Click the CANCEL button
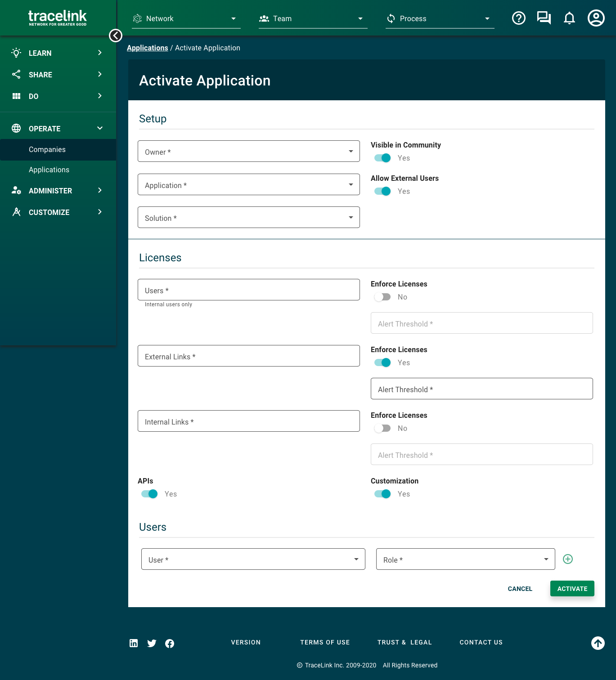The image size is (616, 680). pyautogui.click(x=520, y=588)
